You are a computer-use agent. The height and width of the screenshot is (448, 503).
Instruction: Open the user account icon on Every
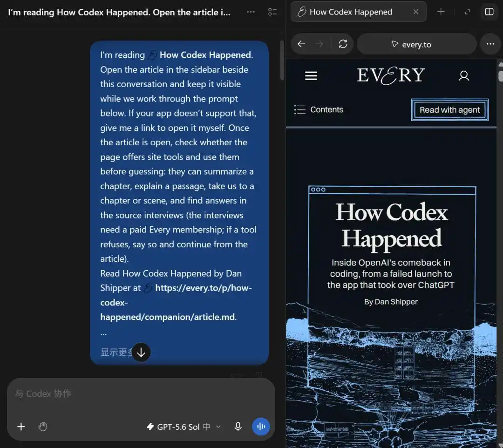pos(463,76)
